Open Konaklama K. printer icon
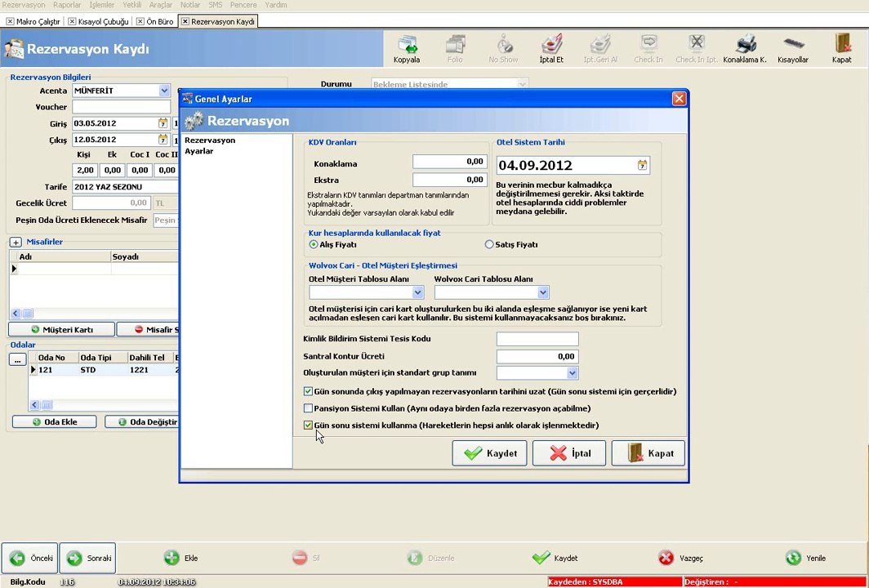Image resolution: width=869 pixels, height=588 pixels. coord(746,44)
